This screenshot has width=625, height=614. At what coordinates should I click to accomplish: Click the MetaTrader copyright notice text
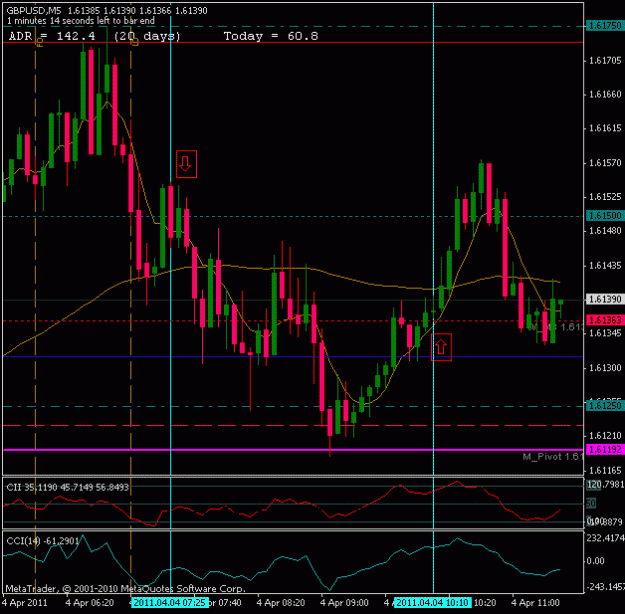(126, 588)
